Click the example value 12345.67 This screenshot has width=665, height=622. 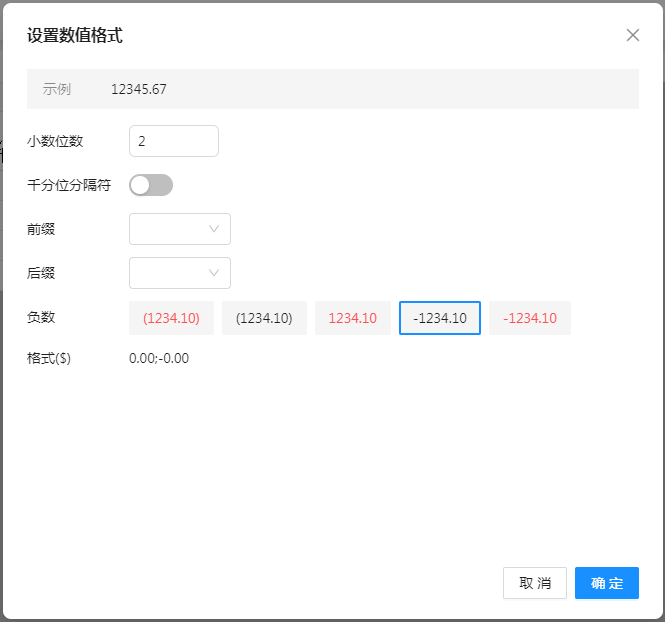(x=139, y=89)
